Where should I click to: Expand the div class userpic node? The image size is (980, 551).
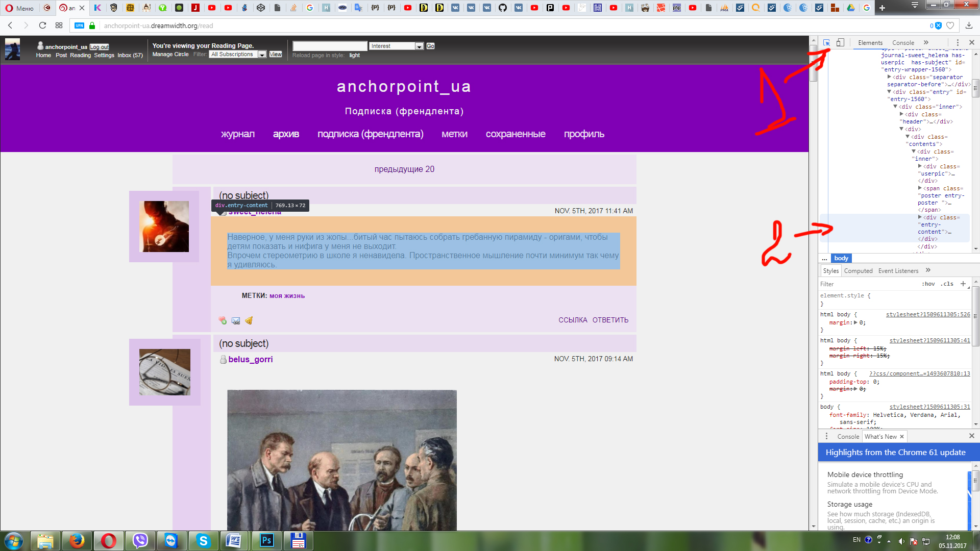coord(920,166)
